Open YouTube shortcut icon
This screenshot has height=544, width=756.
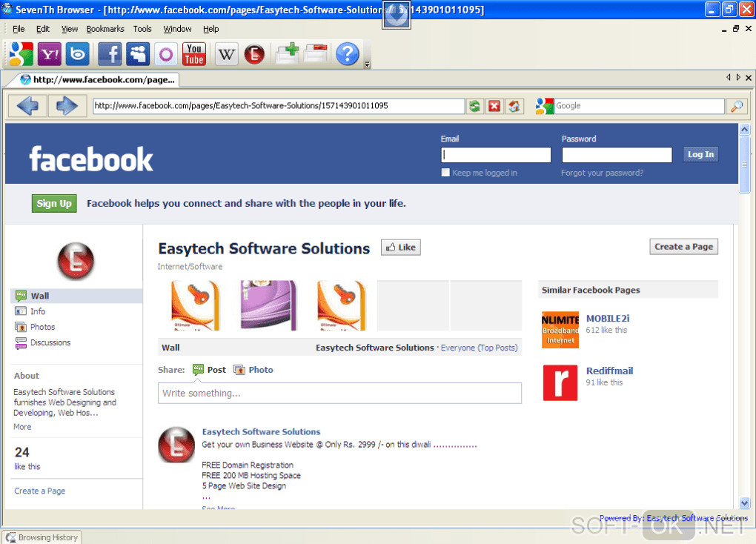point(194,53)
